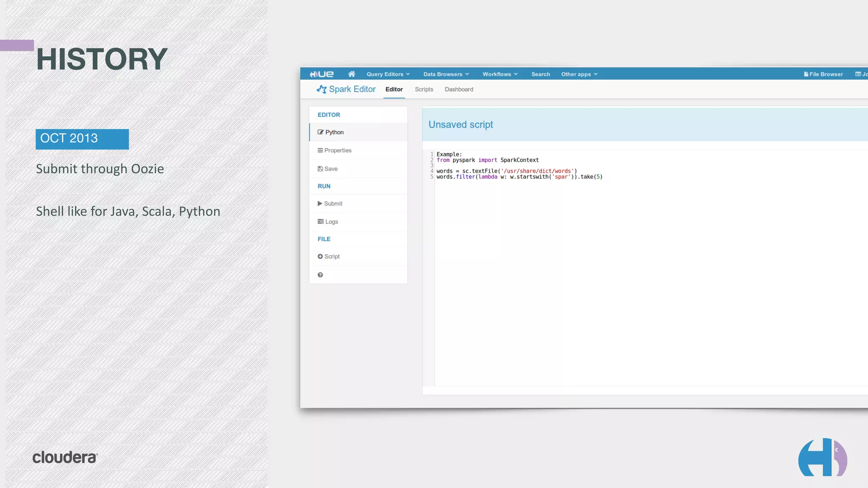Viewport: 868px width, 488px height.
Task: Click the Properties list icon
Action: point(320,150)
